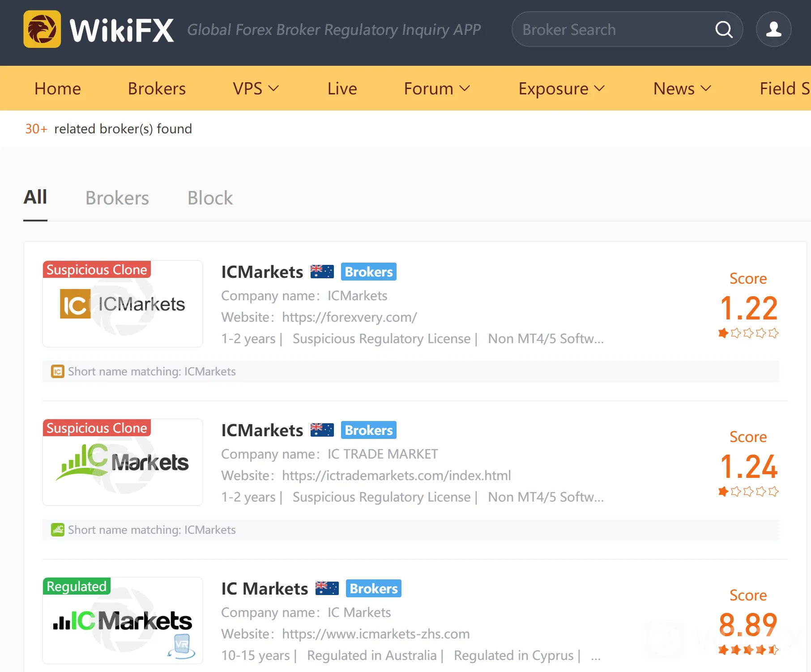811x672 pixels.
Task: Click the flag beside regulated IC Markets
Action: [327, 588]
